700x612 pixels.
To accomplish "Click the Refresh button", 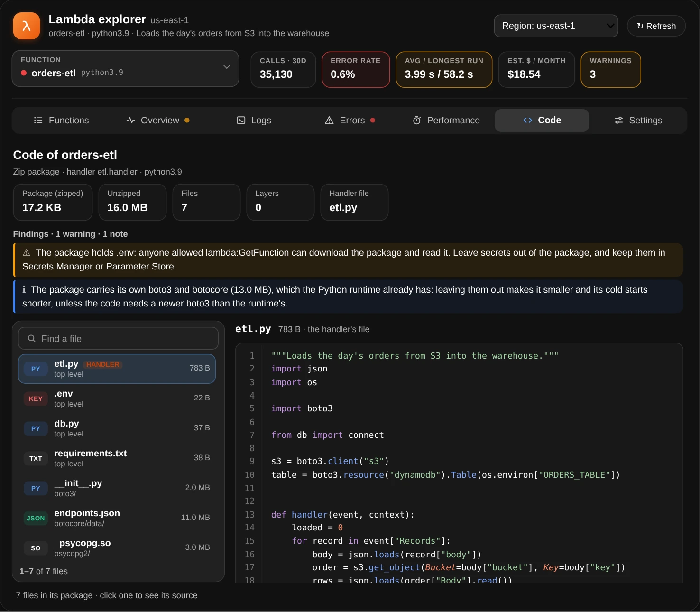I will (x=656, y=26).
